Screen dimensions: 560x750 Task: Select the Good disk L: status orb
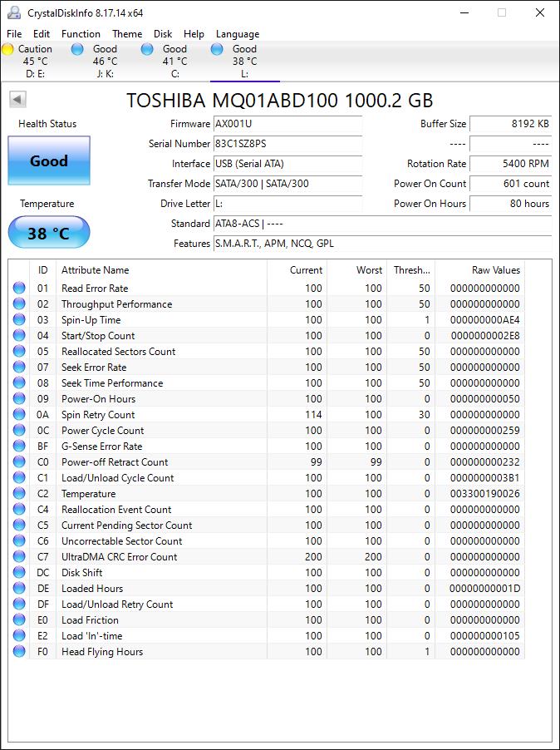point(217,49)
